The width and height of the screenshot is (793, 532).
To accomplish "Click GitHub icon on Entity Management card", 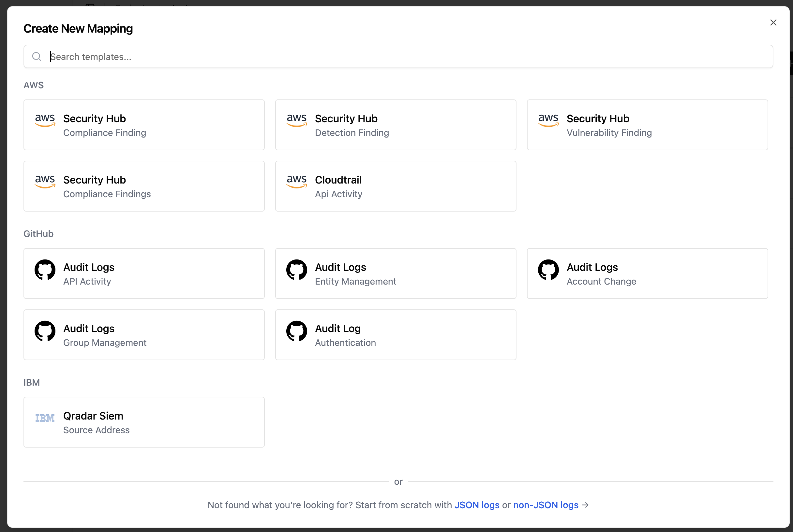I will click(x=297, y=270).
